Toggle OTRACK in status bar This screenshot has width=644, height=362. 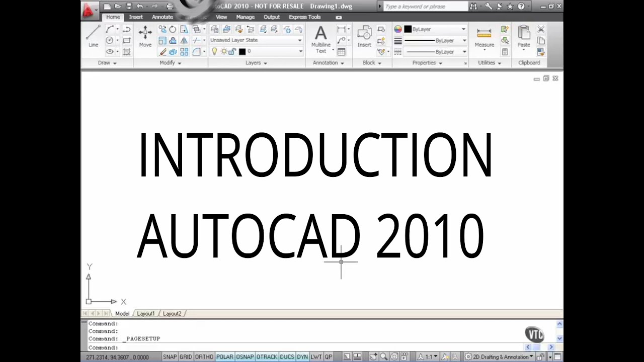click(267, 357)
